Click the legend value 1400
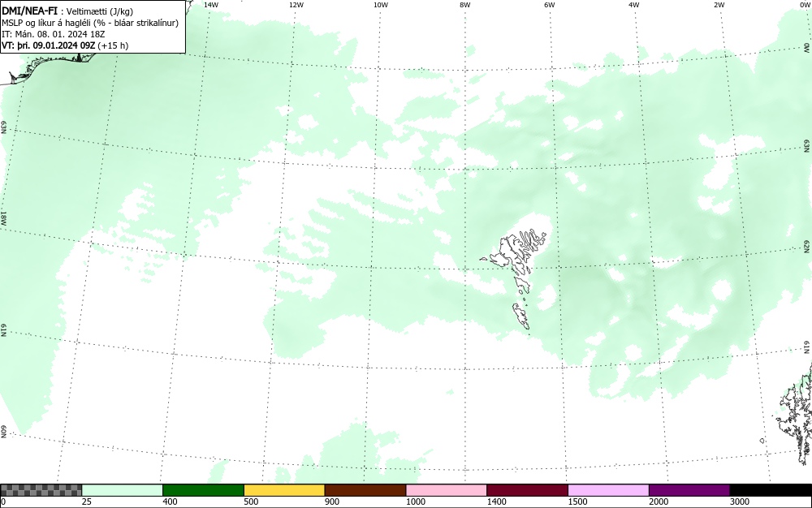 point(496,502)
